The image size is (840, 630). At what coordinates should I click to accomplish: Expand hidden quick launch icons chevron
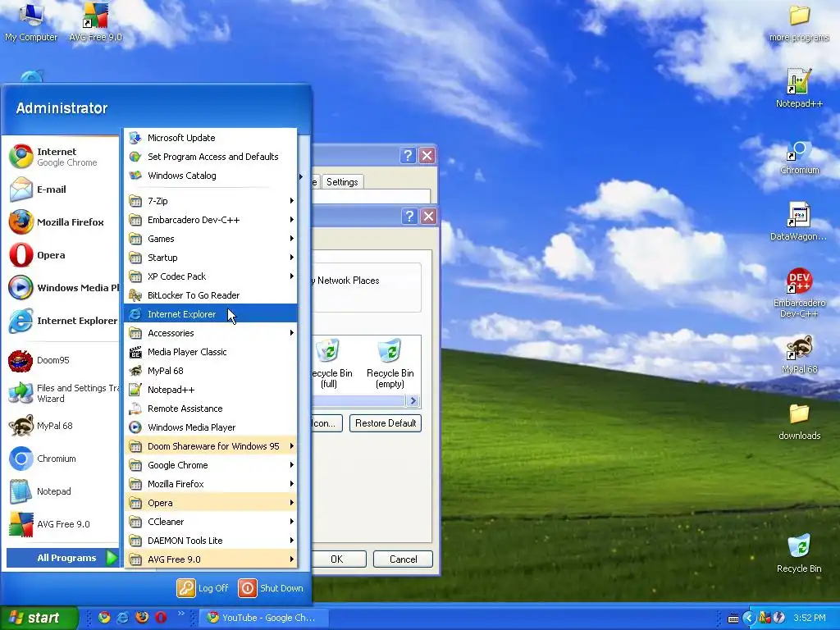click(181, 614)
